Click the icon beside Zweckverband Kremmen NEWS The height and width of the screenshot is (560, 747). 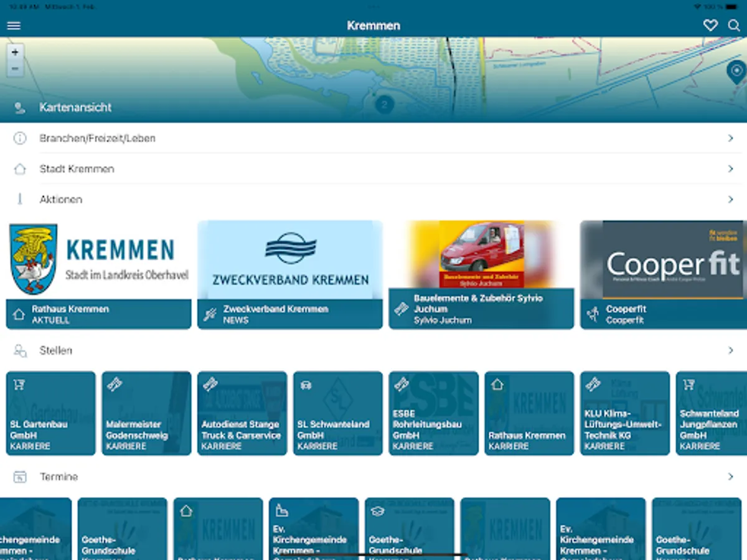[210, 314]
